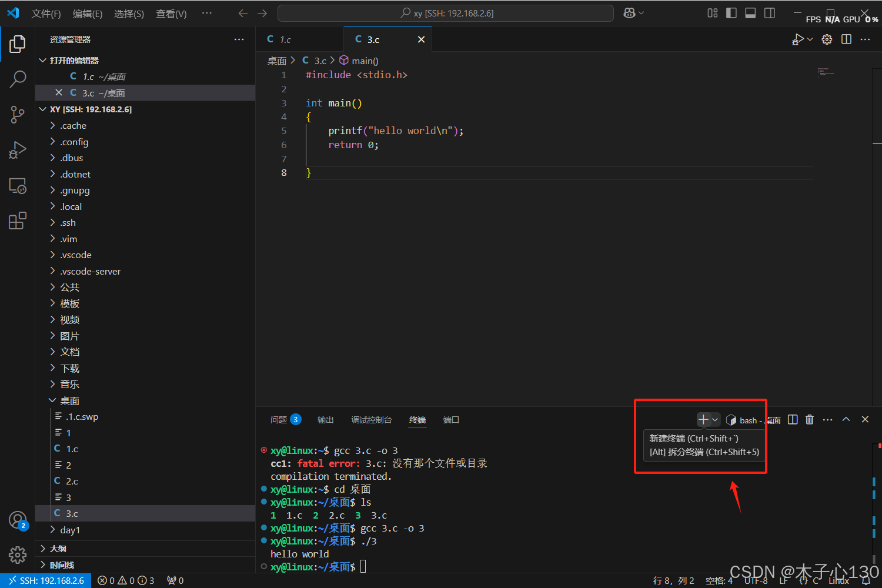Screen dimensions: 882x588
Task: Switch to the 调试控制台 panel tab
Action: coord(371,419)
